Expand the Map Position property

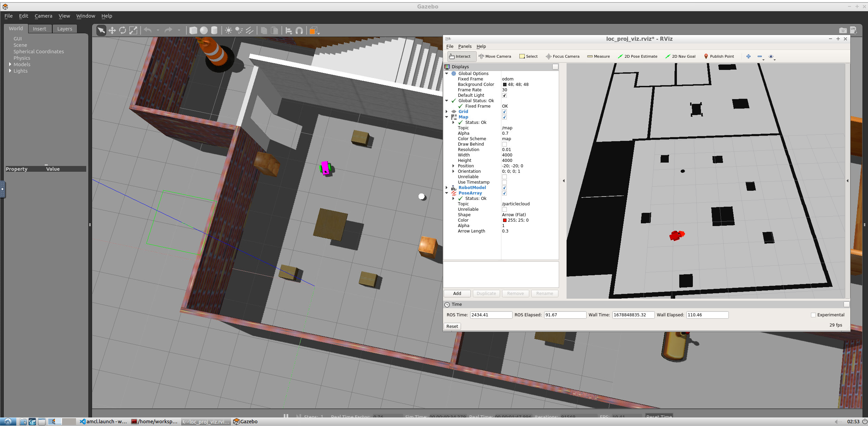453,166
